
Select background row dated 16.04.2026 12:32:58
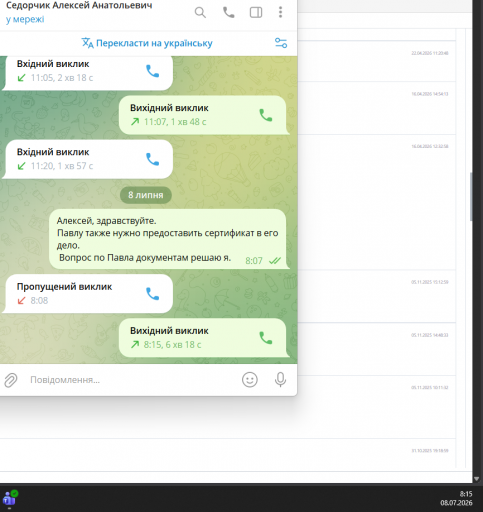click(377, 202)
